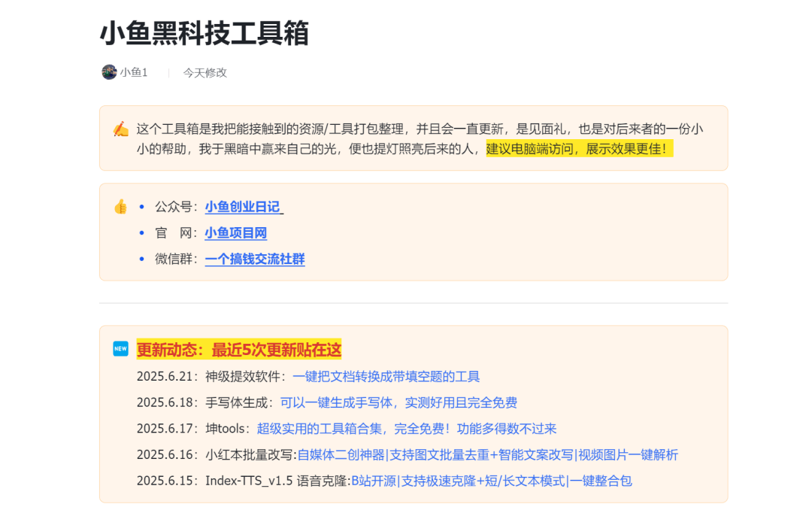The height and width of the screenshot is (507, 812).
Task: Click the page title 小鱼黑科技工具箱
Action: [205, 33]
